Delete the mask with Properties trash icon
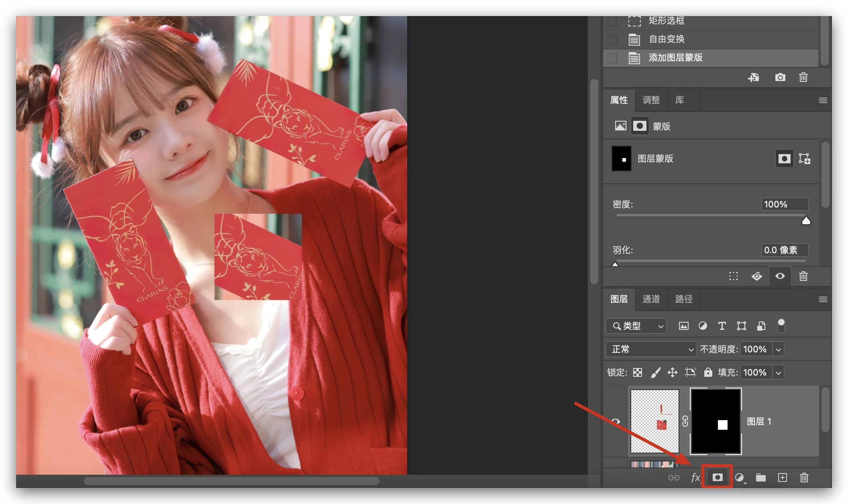The image size is (848, 504). (803, 276)
